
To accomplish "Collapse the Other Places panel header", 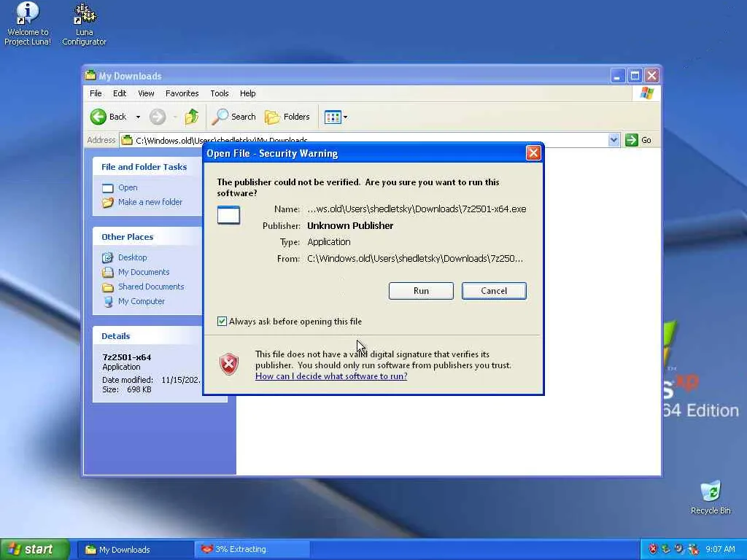I will tap(147, 237).
